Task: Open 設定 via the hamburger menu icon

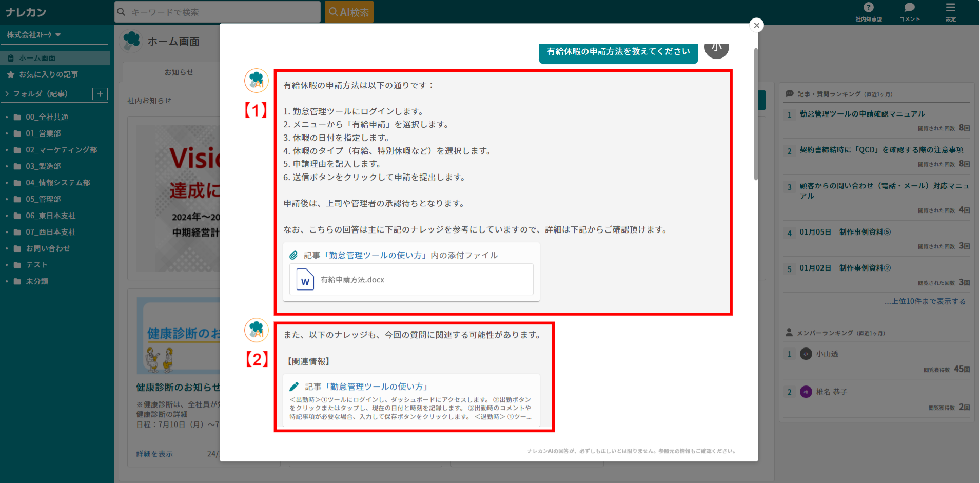Action: [950, 7]
